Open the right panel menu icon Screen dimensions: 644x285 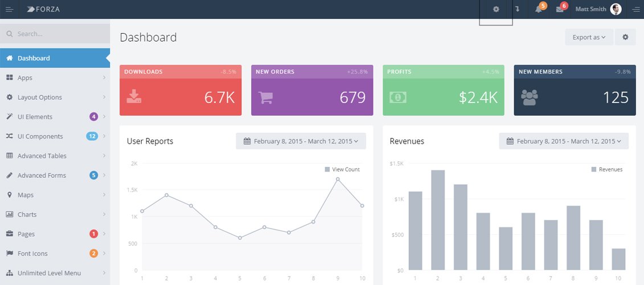click(635, 9)
